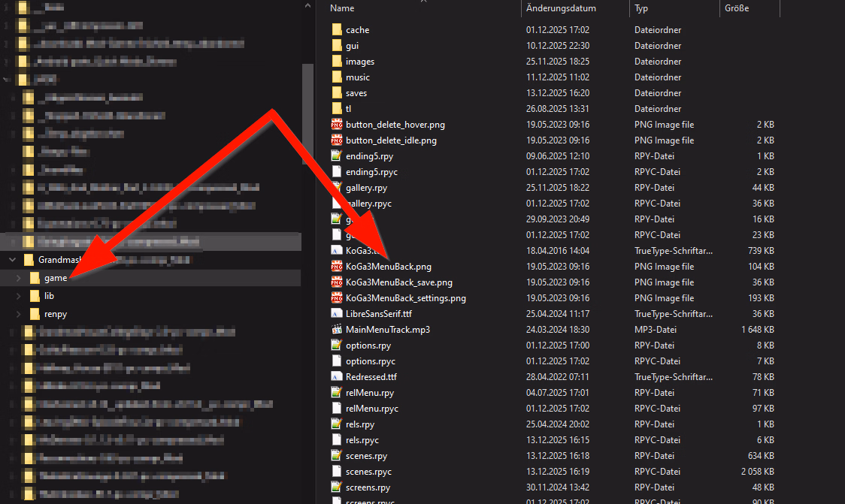Click the 71 KB size of relMenu.rpy
Viewport: 845px width, 504px height.
tap(764, 393)
